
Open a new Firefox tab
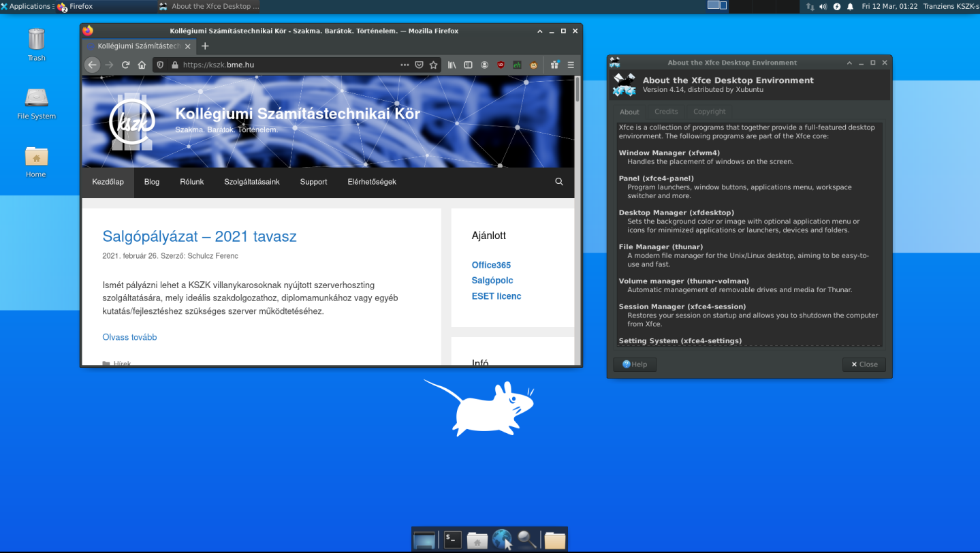point(205,46)
